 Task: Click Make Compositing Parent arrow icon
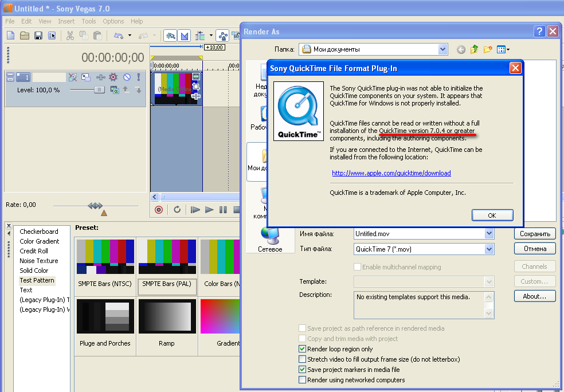(x=126, y=89)
